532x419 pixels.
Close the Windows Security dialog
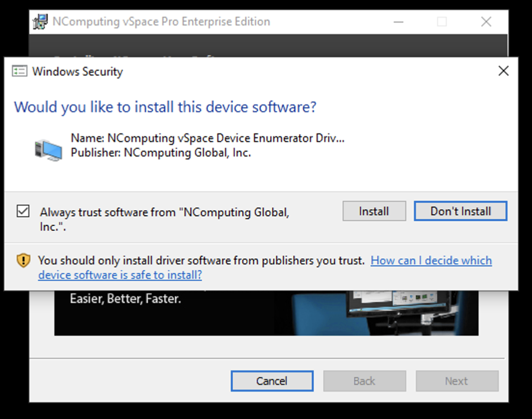pos(504,71)
